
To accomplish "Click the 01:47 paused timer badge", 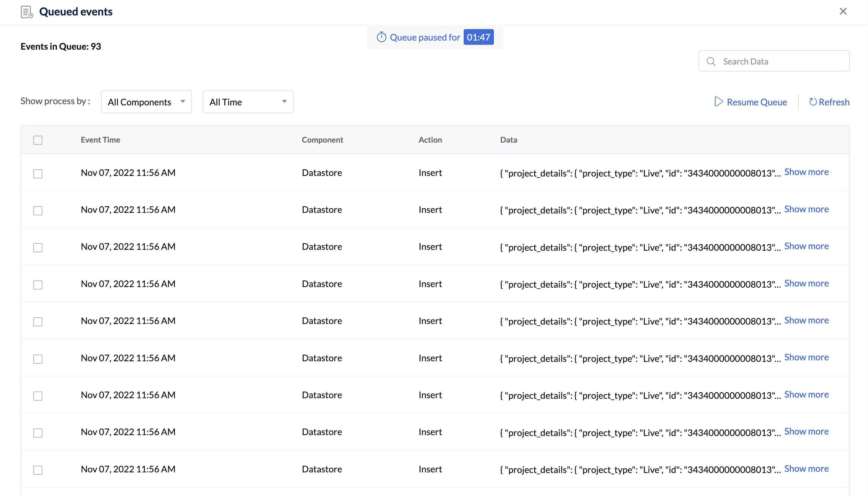I will point(478,37).
